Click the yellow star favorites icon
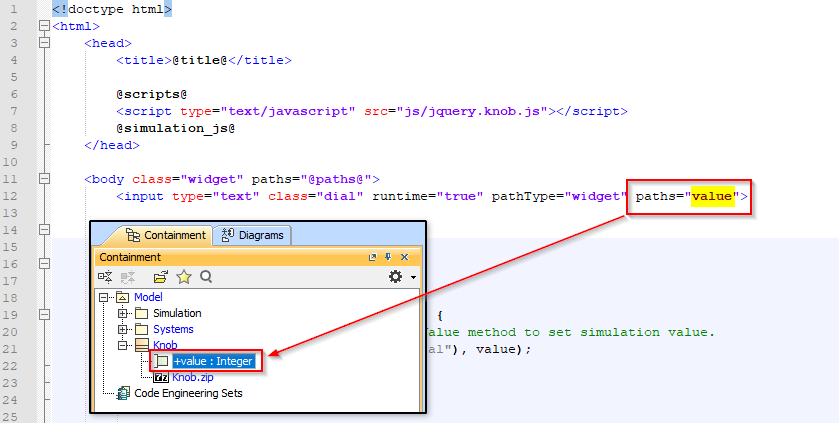The image size is (839, 423). click(184, 277)
